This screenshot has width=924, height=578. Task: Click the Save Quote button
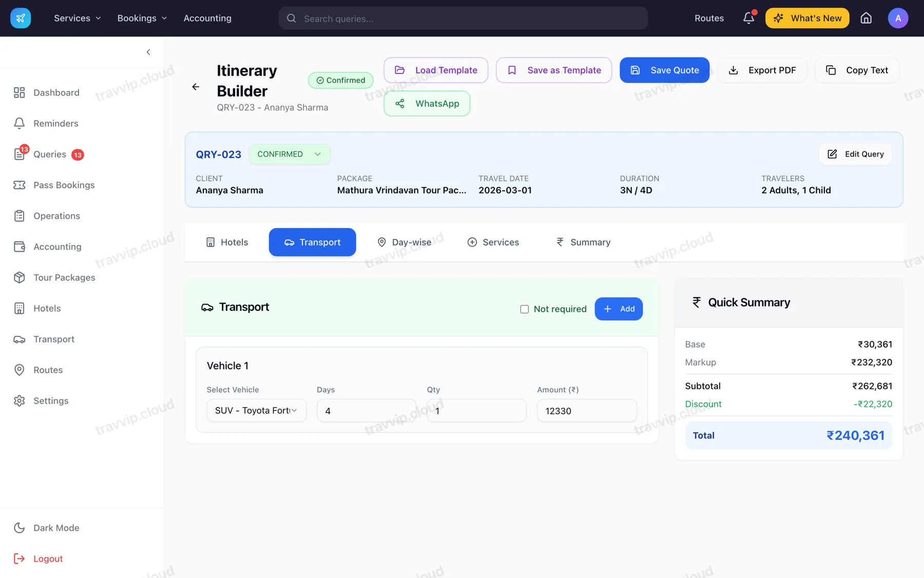click(664, 70)
